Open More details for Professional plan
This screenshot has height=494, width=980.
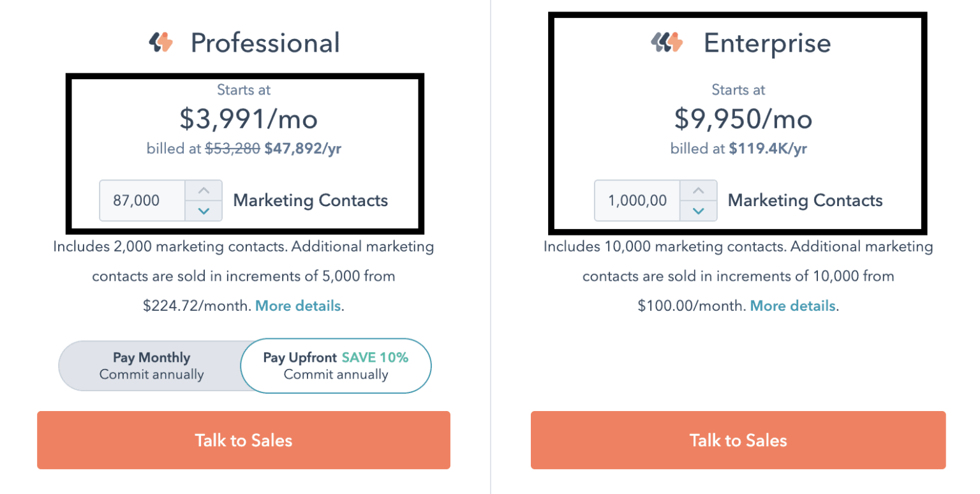(x=297, y=306)
